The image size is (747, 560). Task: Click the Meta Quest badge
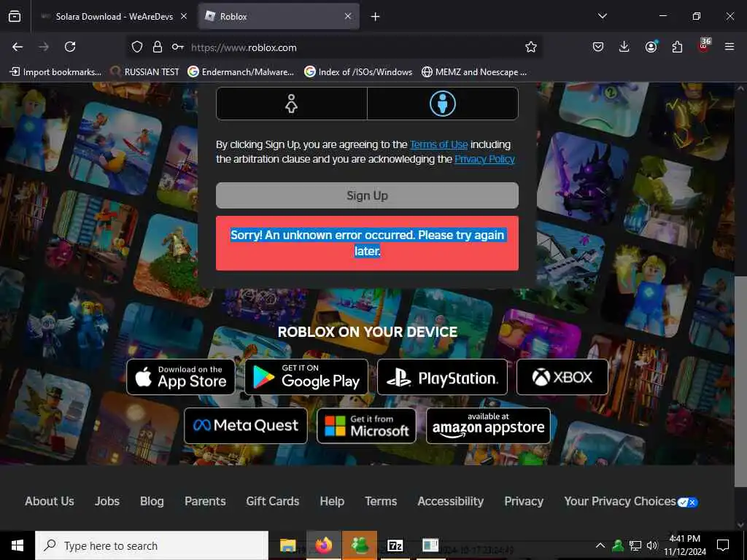click(x=246, y=425)
